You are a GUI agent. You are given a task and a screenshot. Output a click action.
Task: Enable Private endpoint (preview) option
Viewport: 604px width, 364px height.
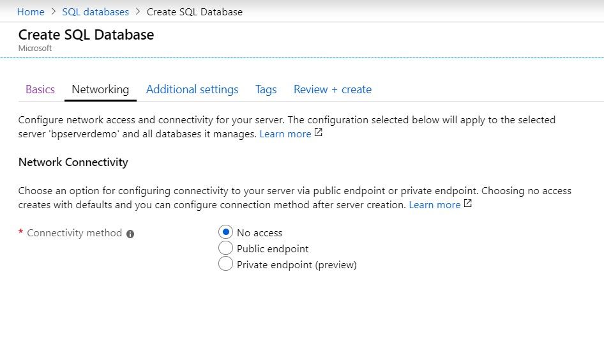pos(225,264)
